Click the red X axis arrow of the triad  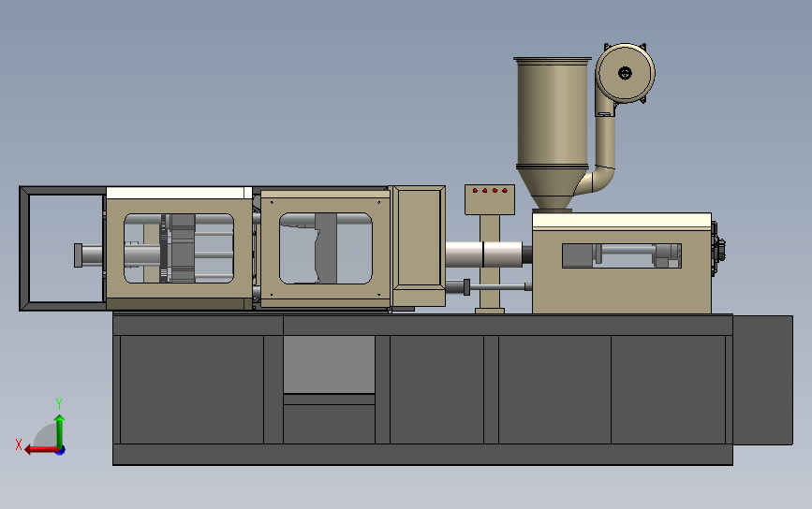[x=41, y=449]
